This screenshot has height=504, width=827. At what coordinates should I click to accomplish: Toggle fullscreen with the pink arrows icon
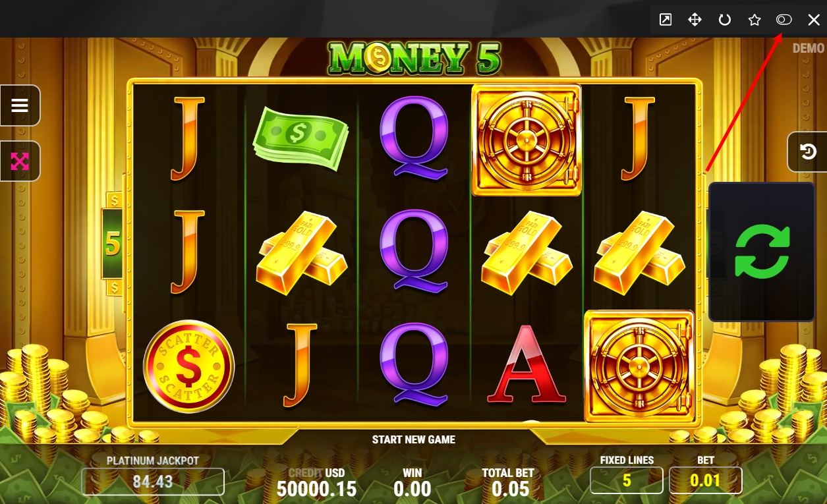(x=20, y=161)
